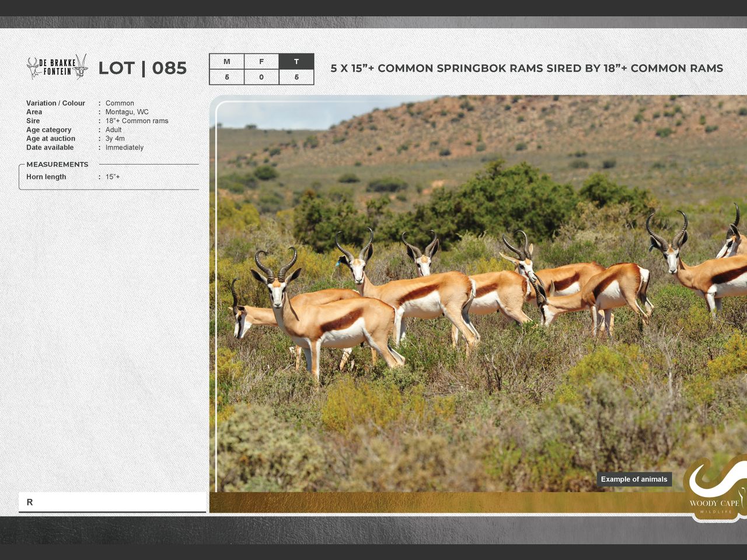Click the Horn length value 15"+
The image size is (747, 560).
(113, 177)
